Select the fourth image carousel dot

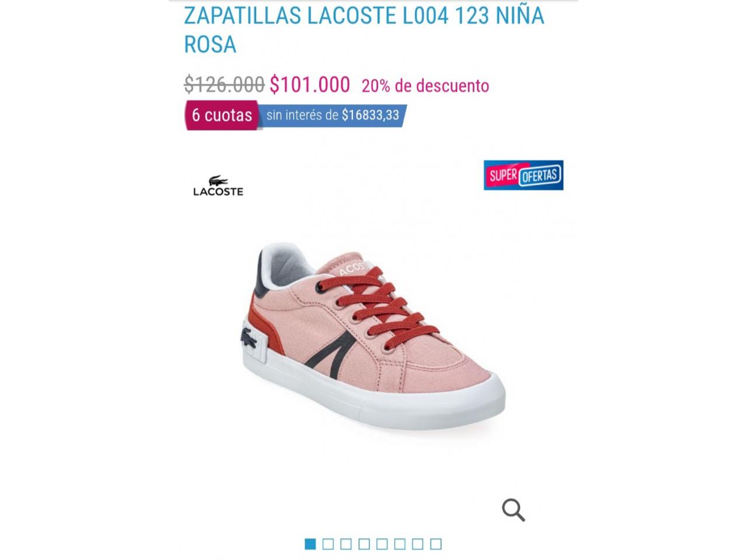pos(364,544)
